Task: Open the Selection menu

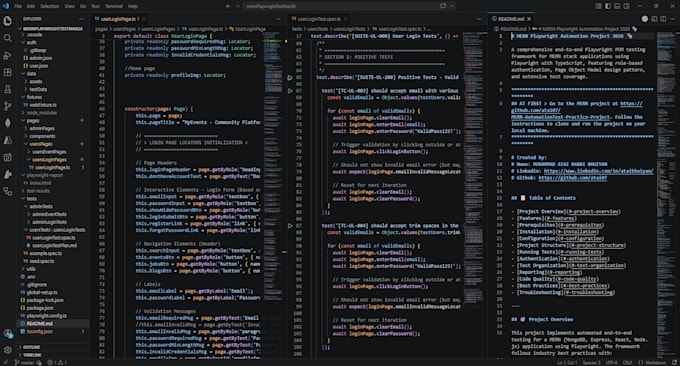Action: 49,6
